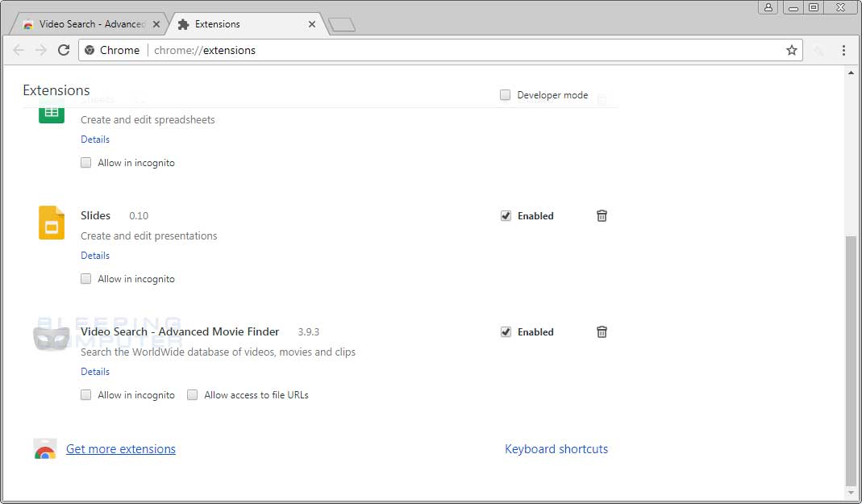View Keyboard shortcuts
The height and width of the screenshot is (504, 862).
556,448
